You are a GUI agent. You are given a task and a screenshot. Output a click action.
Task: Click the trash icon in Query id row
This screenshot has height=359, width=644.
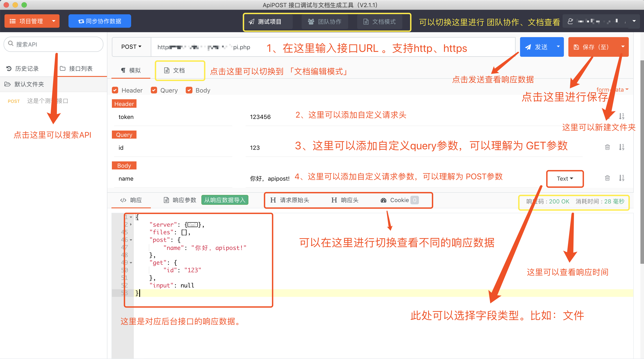[x=607, y=147]
